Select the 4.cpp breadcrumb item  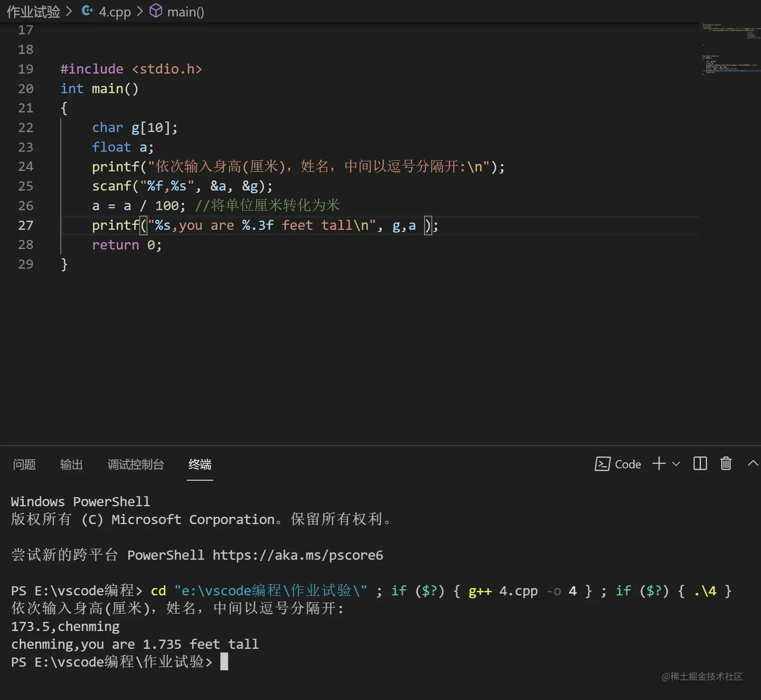(115, 12)
